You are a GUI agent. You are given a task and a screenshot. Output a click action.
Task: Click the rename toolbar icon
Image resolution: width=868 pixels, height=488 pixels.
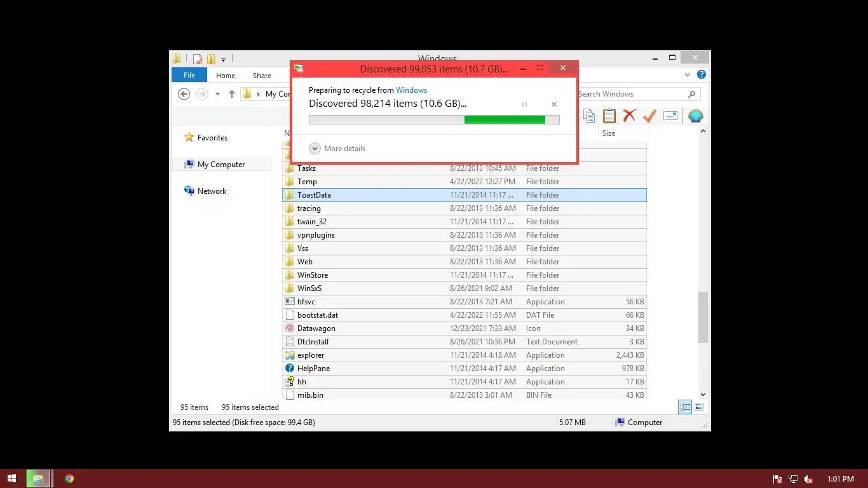pos(670,116)
